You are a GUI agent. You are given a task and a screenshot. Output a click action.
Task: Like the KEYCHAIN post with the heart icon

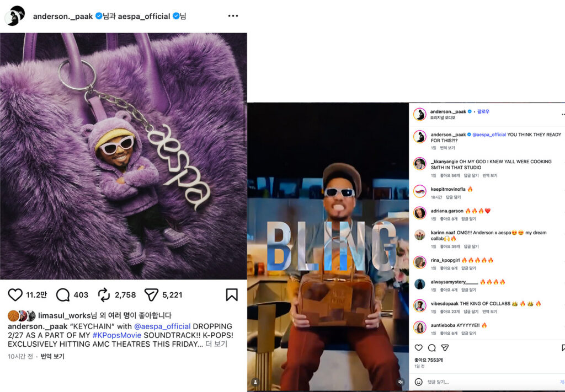click(x=15, y=295)
